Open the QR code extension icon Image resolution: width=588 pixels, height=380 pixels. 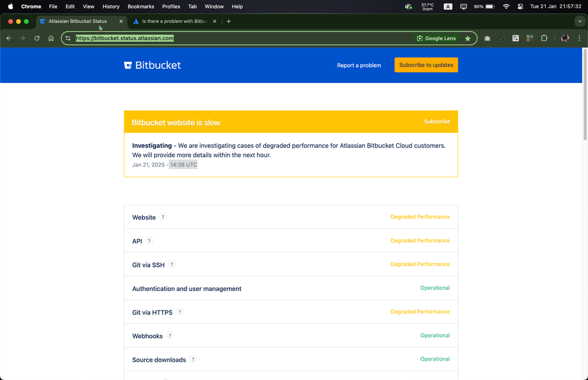[516, 38]
